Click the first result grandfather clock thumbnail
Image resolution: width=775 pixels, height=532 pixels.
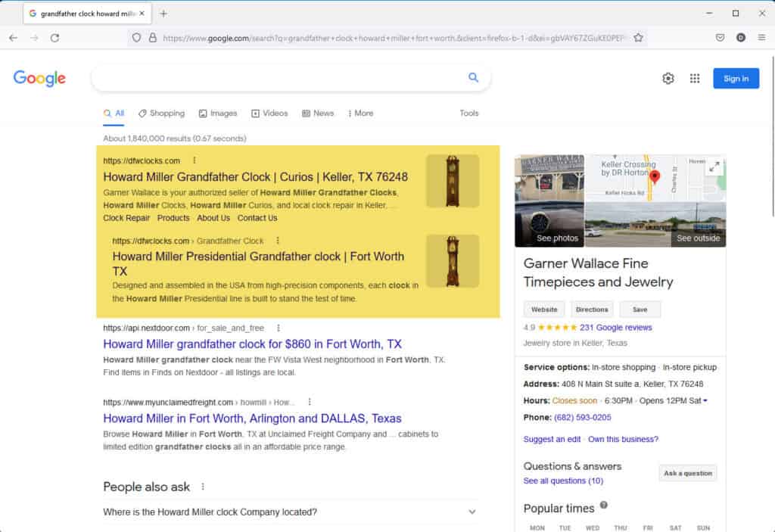(x=453, y=181)
